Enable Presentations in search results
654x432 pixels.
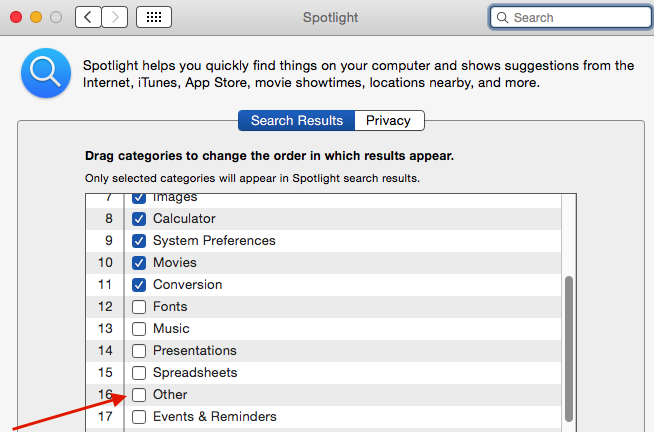click(139, 351)
